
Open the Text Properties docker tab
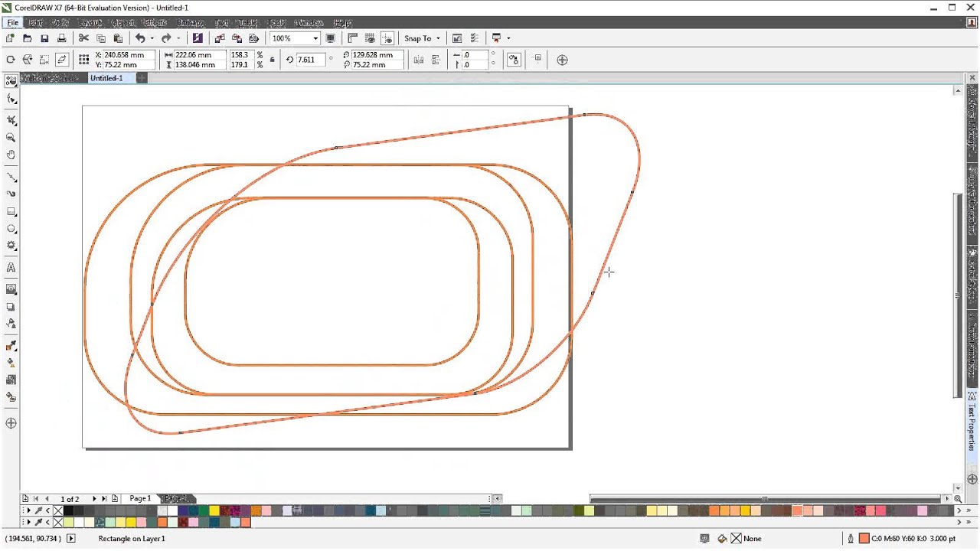click(x=972, y=427)
